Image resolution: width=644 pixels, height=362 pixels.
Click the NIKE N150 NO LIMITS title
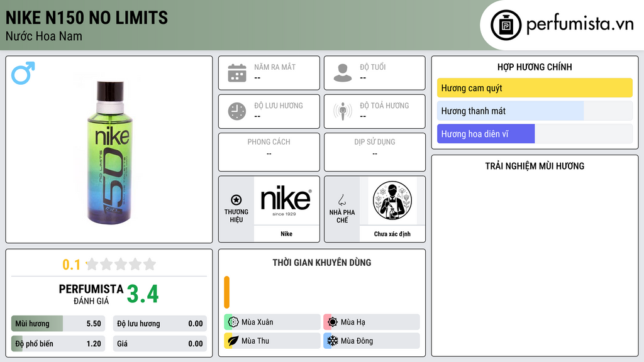tap(87, 18)
